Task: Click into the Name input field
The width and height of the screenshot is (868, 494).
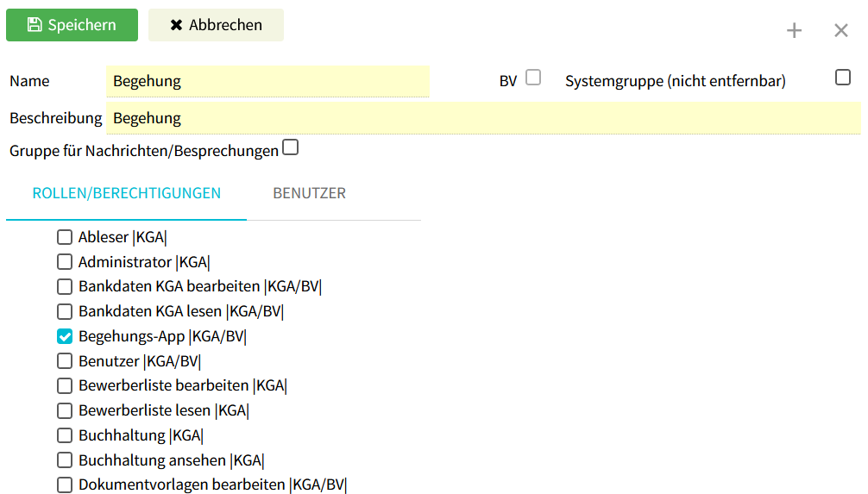Action: click(x=267, y=81)
